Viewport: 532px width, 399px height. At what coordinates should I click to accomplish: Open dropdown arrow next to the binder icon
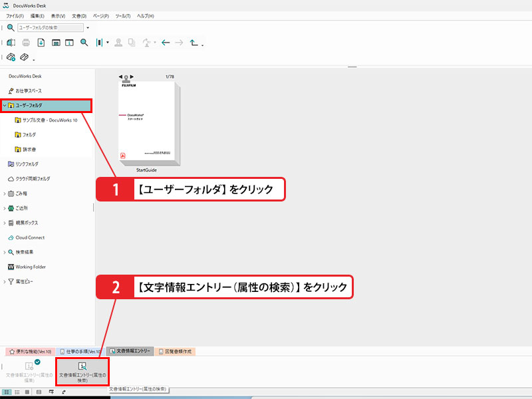[108, 43]
